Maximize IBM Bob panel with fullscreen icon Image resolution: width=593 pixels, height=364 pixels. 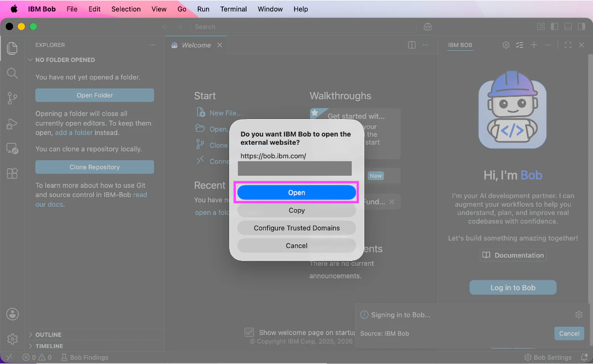coord(568,45)
